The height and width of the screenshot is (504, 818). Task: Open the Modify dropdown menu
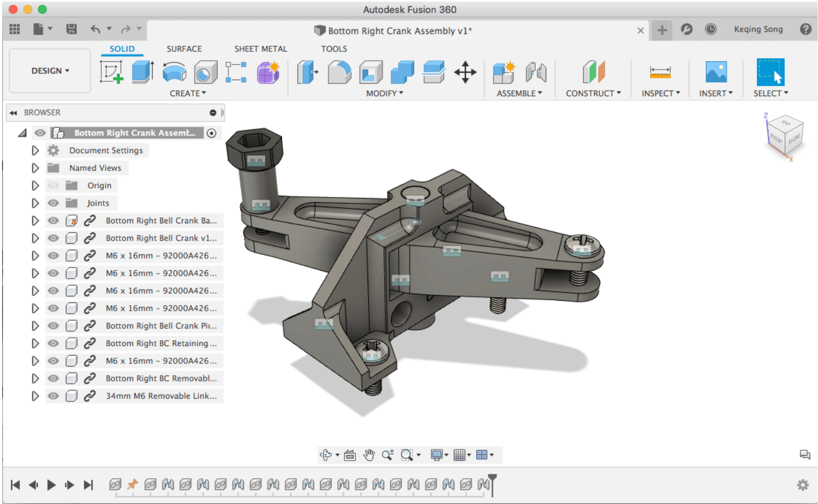tap(384, 93)
